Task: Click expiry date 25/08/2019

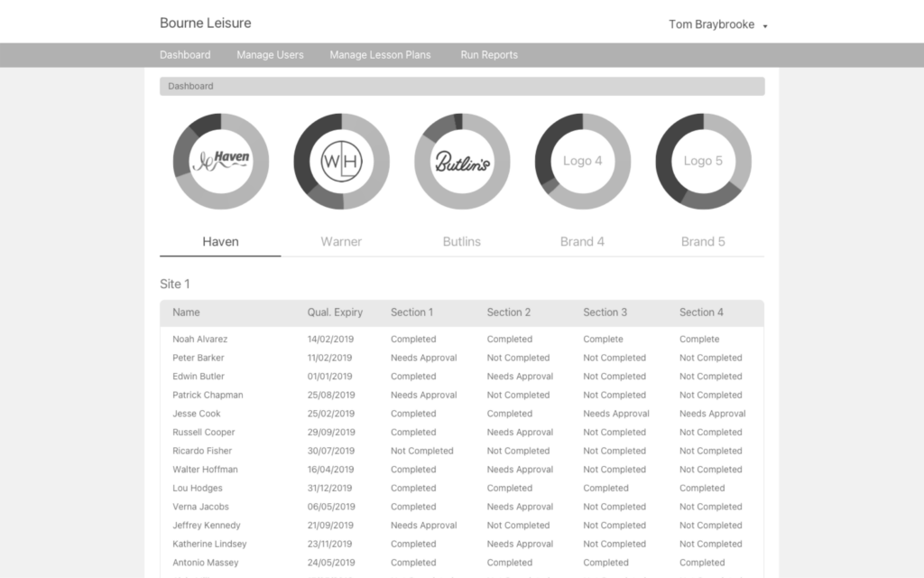Action: [x=330, y=396]
